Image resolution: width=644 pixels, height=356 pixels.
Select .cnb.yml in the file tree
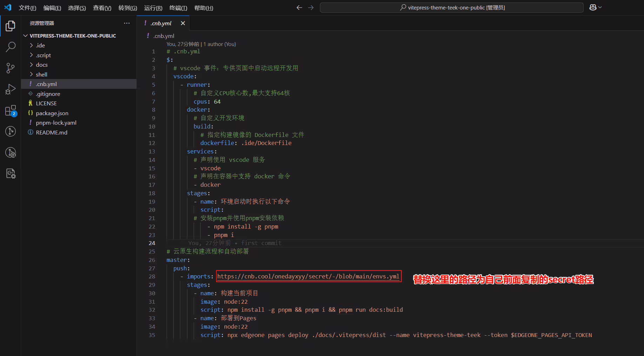(79, 84)
